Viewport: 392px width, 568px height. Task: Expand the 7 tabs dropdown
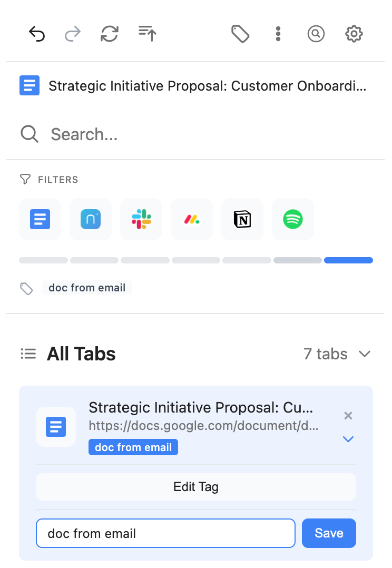coord(365,354)
